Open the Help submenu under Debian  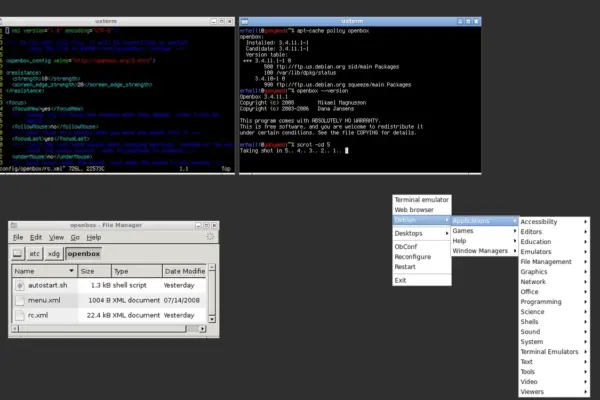484,241
